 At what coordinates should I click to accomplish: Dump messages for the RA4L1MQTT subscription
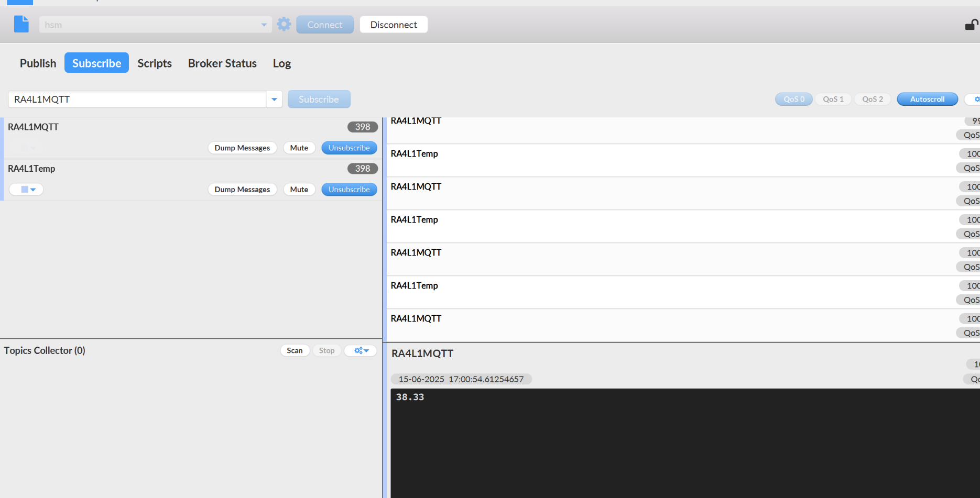click(242, 148)
